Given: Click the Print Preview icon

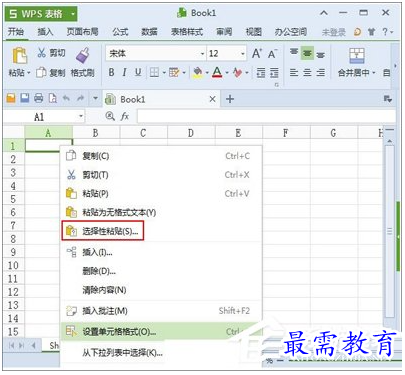Looking at the screenshot, I should pyautogui.click(x=53, y=98).
